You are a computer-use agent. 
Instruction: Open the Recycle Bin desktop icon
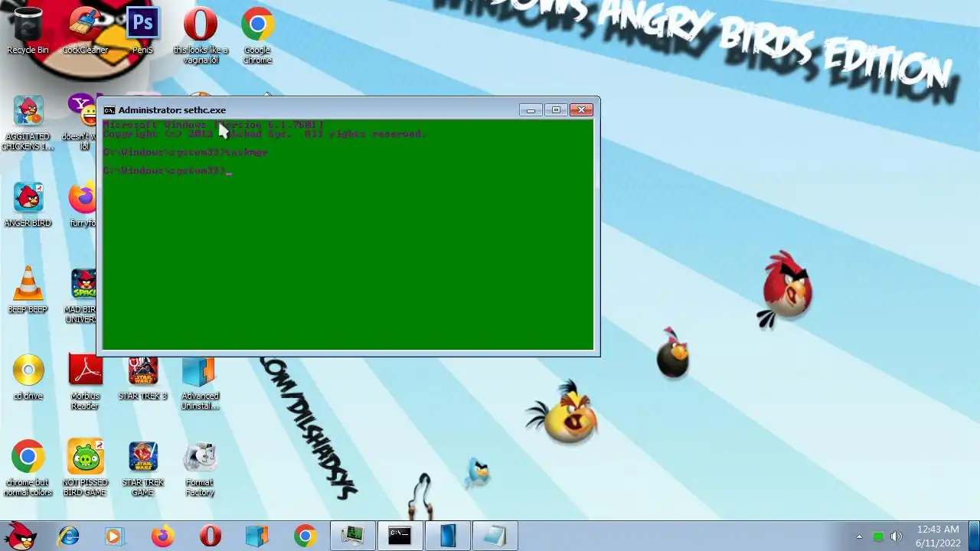click(x=28, y=31)
